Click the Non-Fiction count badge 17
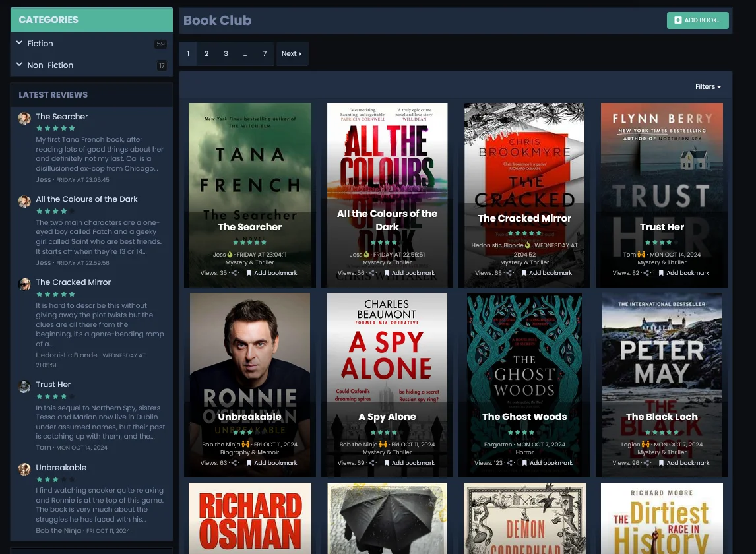The image size is (756, 554). pos(162,65)
